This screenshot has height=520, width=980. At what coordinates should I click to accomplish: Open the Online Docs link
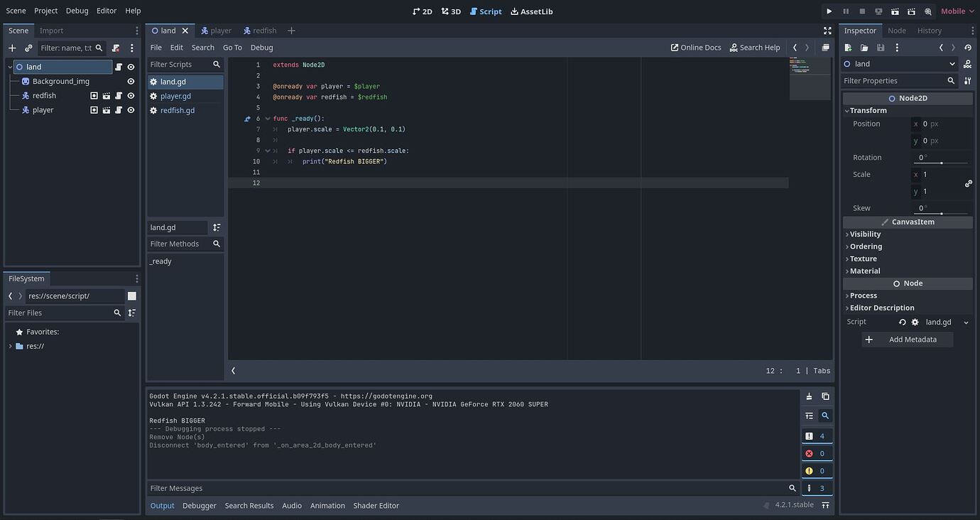[695, 47]
